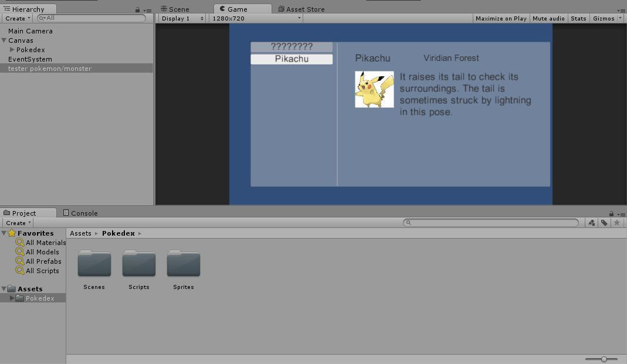Click the All Scripts saved search
Viewport: 627px width, 364px height.
[37, 271]
